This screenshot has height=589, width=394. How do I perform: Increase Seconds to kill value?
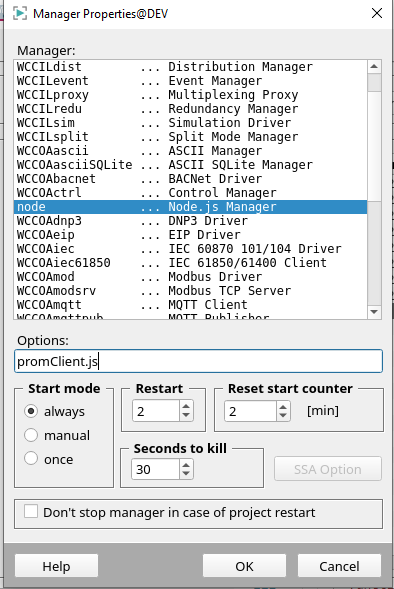tap(186, 464)
